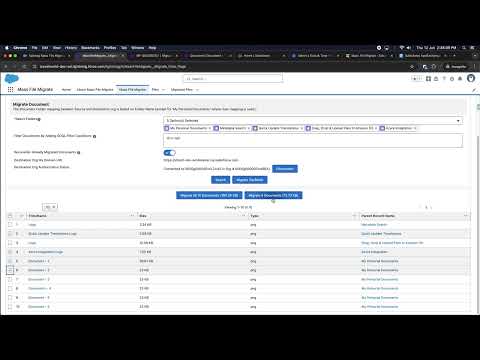Click the Salesforce global search field
The image size is (480, 360).
[x=233, y=79]
